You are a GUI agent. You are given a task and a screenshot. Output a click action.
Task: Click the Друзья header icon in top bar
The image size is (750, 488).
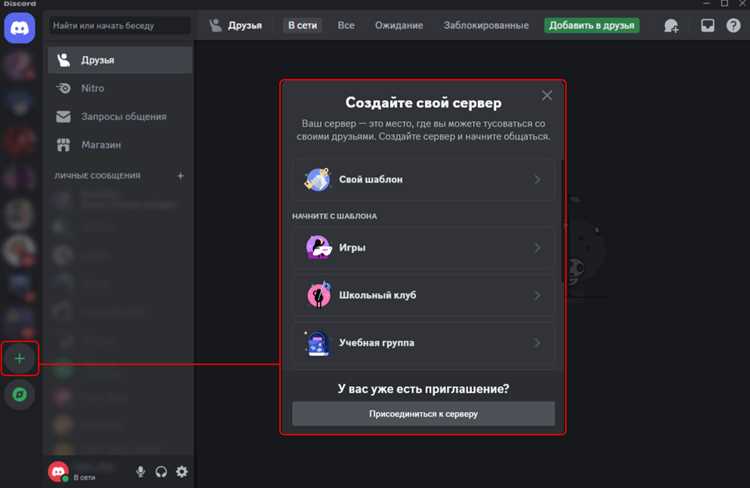(216, 25)
